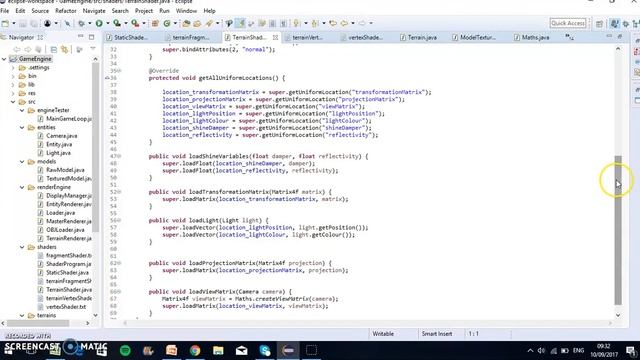Click the New Java Package icon
Viewport: 640px width, 360px height.
pyautogui.click(x=155, y=23)
